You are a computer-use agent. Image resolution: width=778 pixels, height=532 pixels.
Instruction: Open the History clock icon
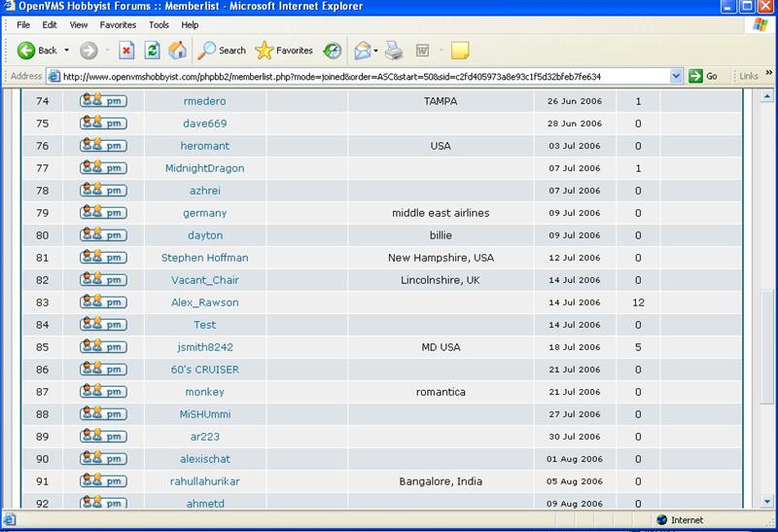(332, 51)
